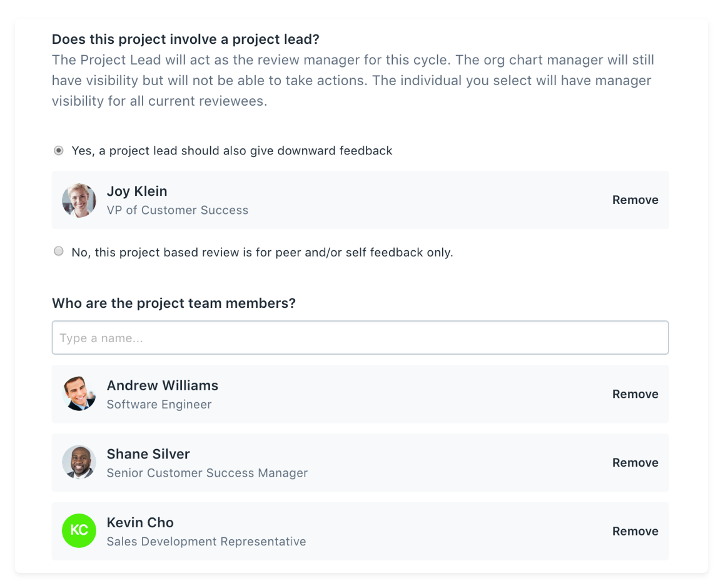Viewport: 723px width, 588px height.
Task: Click Andrew Williams' avatar photo
Action: pos(79,394)
